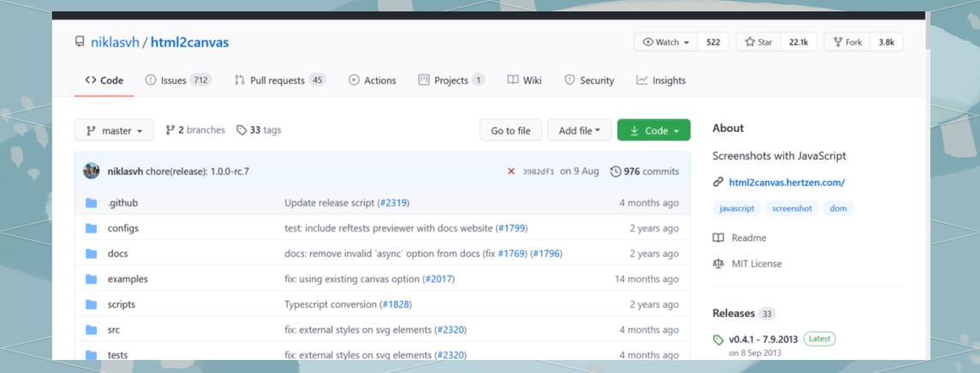Click the folder icon next to .github
The image size is (980, 373).
click(92, 202)
